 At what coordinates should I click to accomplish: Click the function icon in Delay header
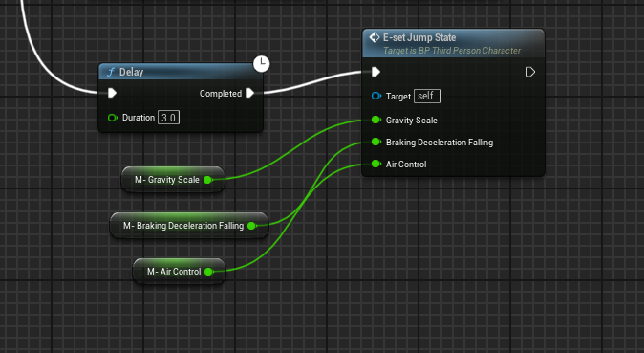[111, 72]
